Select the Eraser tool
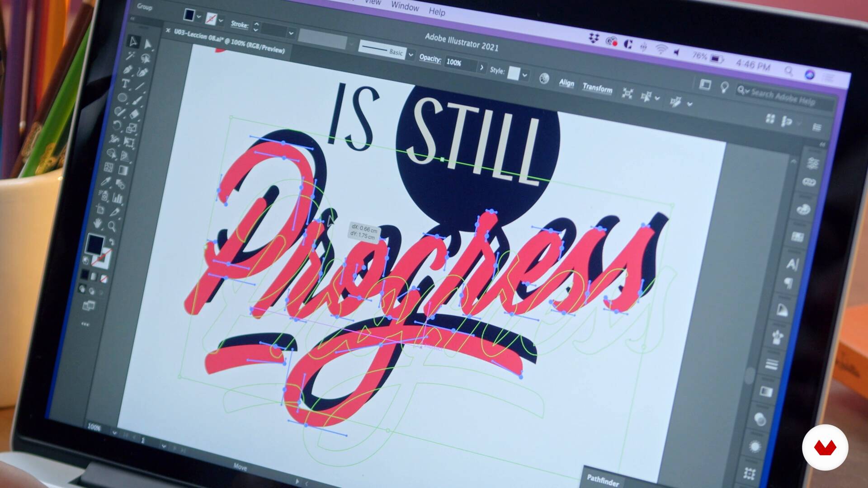 coord(135,114)
